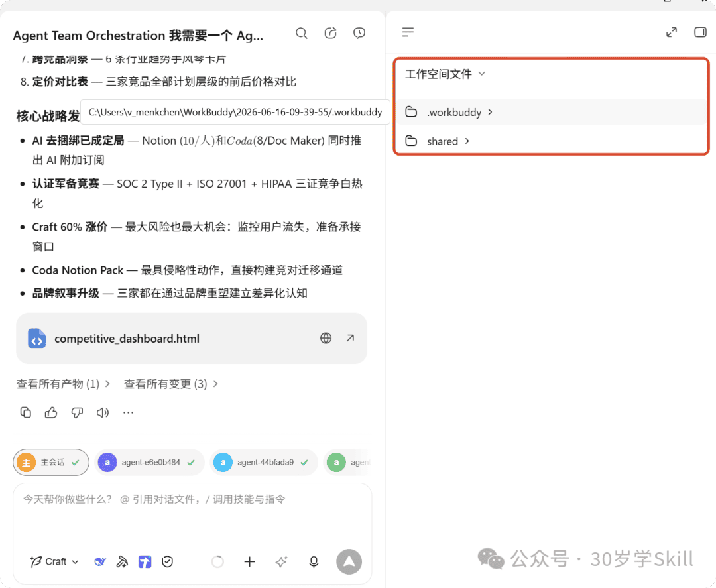Screen dimensions: 716x588
Task: Click the circular context usage indicator
Action: tap(218, 561)
